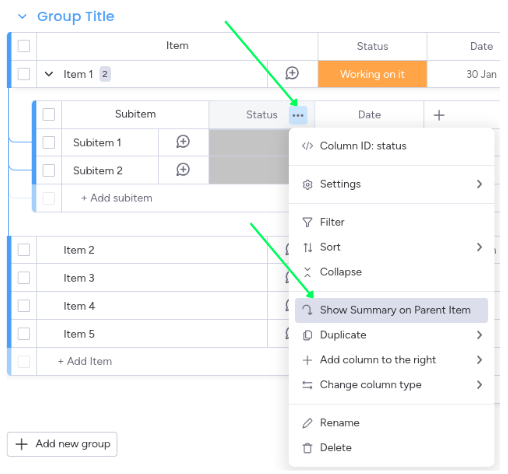This screenshot has height=474, width=508.
Task: Click the Filter funnel icon
Action: point(307,222)
